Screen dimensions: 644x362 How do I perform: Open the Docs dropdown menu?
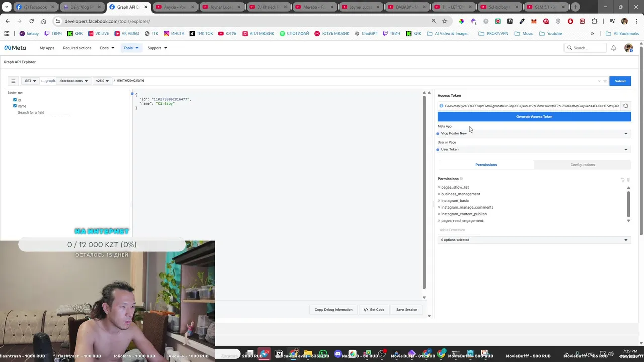click(x=107, y=48)
